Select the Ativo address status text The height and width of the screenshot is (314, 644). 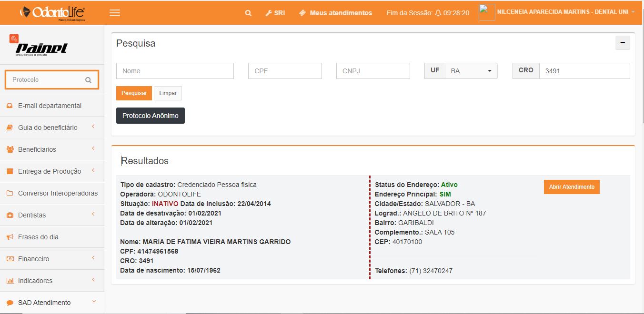(449, 185)
